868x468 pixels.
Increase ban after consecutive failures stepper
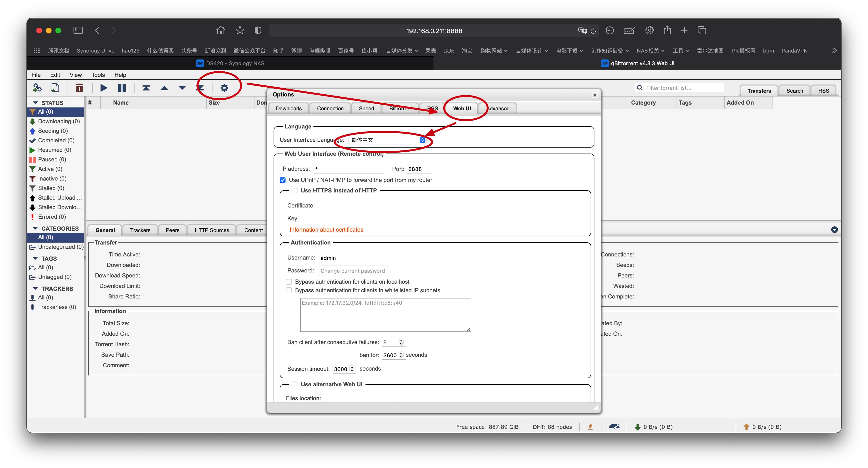tap(401, 340)
